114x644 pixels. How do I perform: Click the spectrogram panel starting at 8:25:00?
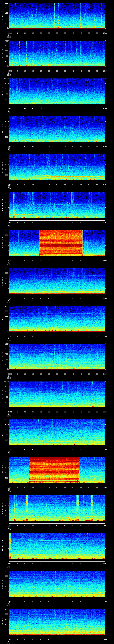(x=57, y=432)
